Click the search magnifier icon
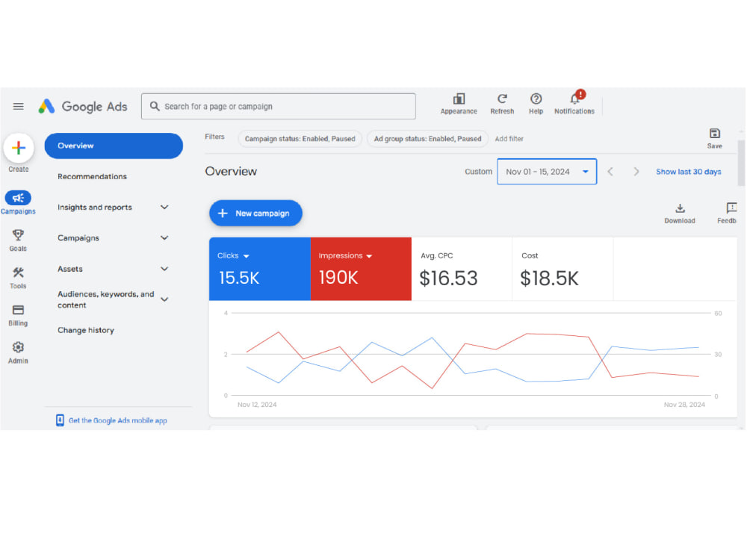This screenshot has width=747, height=560. 155,106
